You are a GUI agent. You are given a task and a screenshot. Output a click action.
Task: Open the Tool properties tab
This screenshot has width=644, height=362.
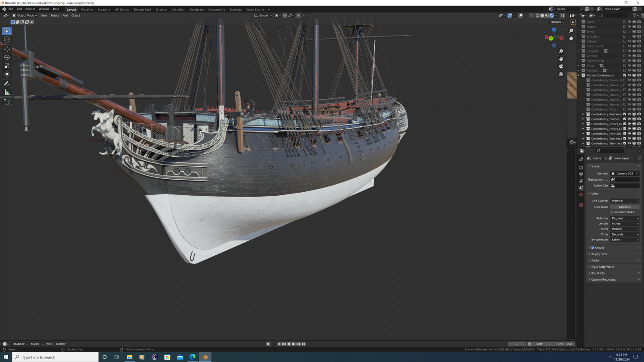point(581,159)
